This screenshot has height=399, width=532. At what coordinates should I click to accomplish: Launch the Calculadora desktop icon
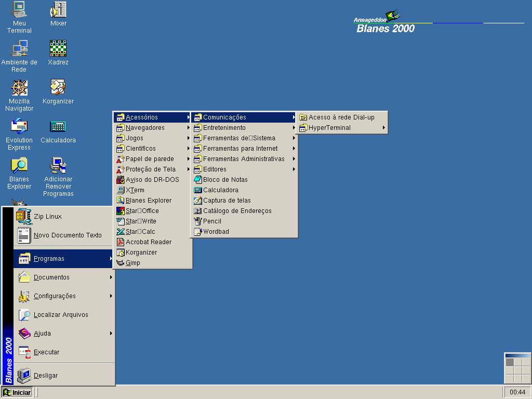click(x=58, y=130)
